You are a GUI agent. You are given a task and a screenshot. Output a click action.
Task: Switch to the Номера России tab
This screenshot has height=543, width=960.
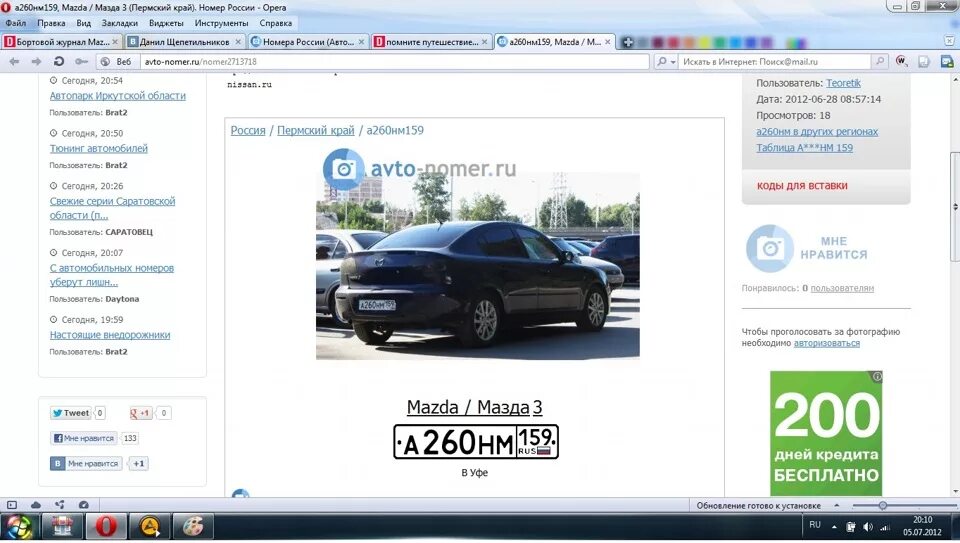pyautogui.click(x=308, y=42)
